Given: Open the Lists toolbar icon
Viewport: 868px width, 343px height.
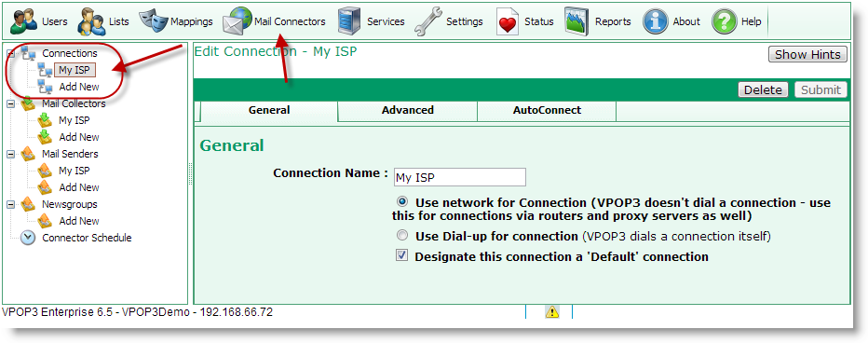Looking at the screenshot, I should click(90, 21).
